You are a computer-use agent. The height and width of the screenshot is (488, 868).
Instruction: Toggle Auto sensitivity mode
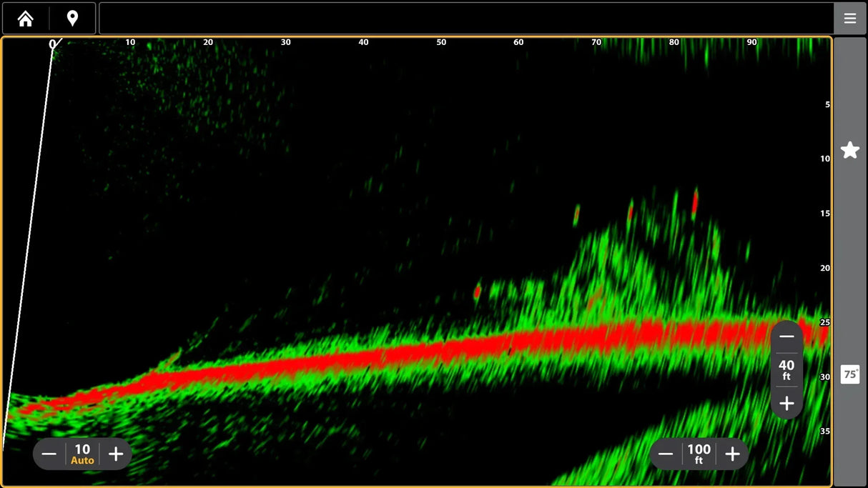point(82,459)
